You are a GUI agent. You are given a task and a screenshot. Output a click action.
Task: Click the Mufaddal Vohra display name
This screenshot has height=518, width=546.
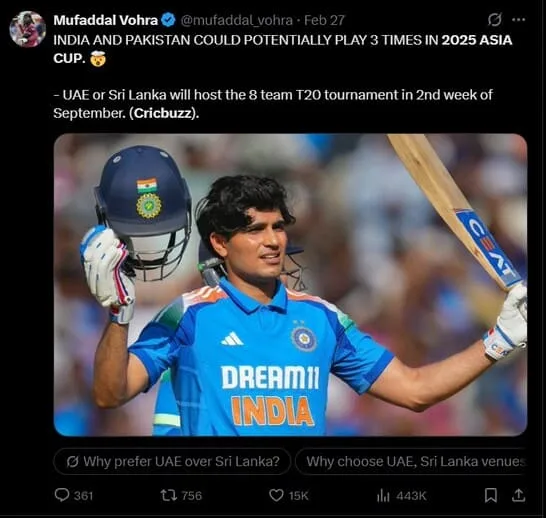(106, 20)
